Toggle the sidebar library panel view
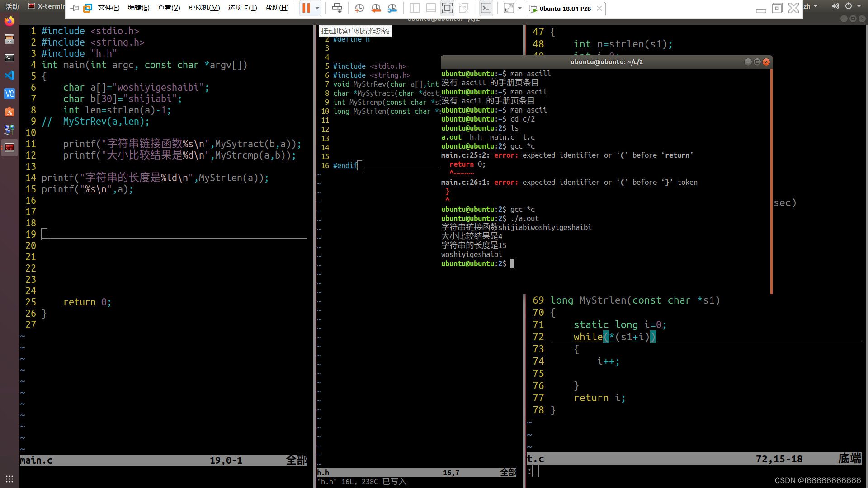This screenshot has height=488, width=868. tap(415, 8)
